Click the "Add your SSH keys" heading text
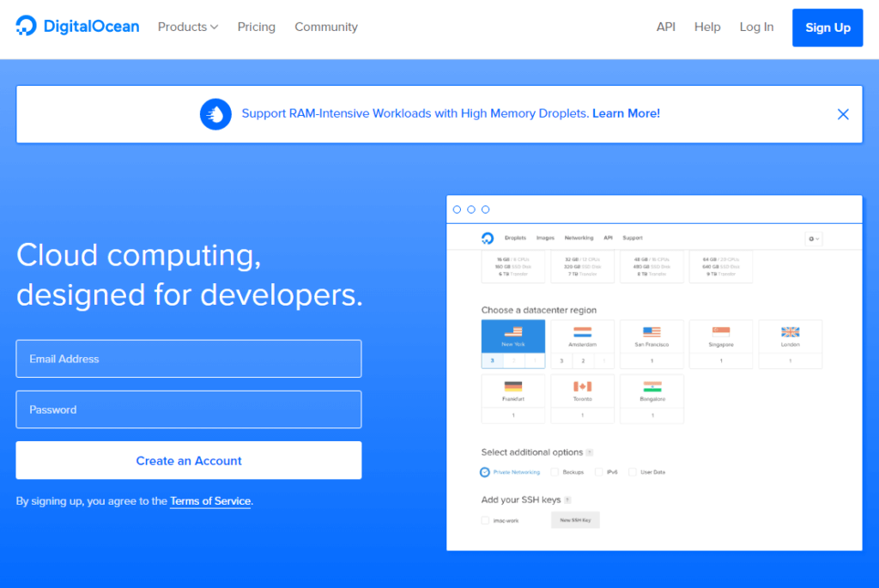The width and height of the screenshot is (879, 588). (521, 500)
